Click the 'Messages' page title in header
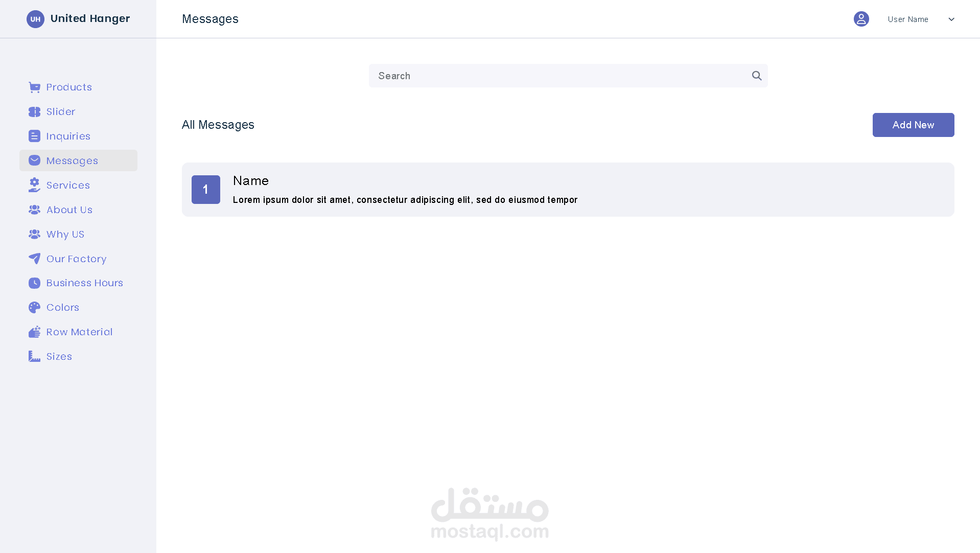 tap(210, 19)
